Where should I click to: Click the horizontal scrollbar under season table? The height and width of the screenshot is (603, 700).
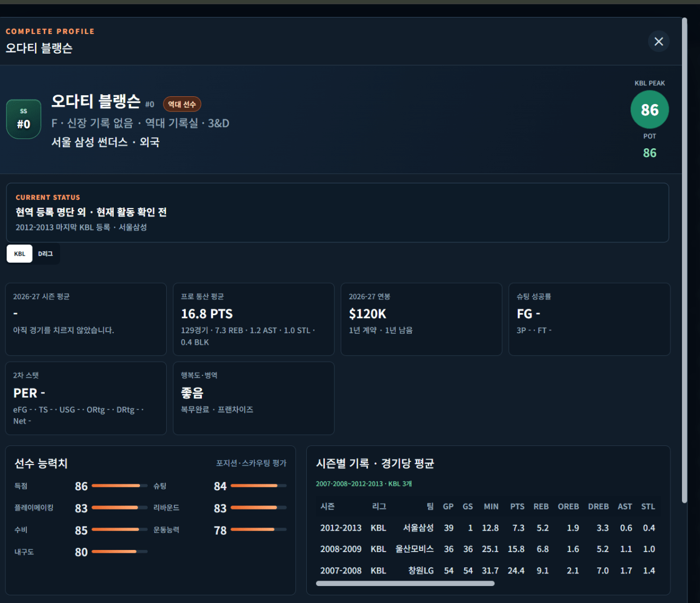click(405, 583)
